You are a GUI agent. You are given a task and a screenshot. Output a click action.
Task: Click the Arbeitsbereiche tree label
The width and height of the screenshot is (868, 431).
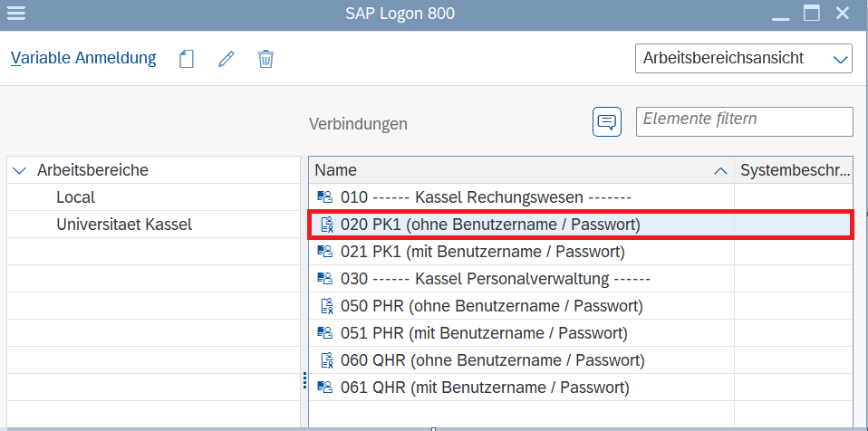click(92, 170)
